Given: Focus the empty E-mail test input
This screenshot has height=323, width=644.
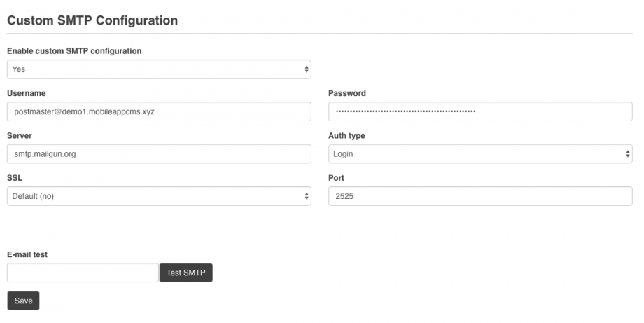Looking at the screenshot, I should point(83,273).
